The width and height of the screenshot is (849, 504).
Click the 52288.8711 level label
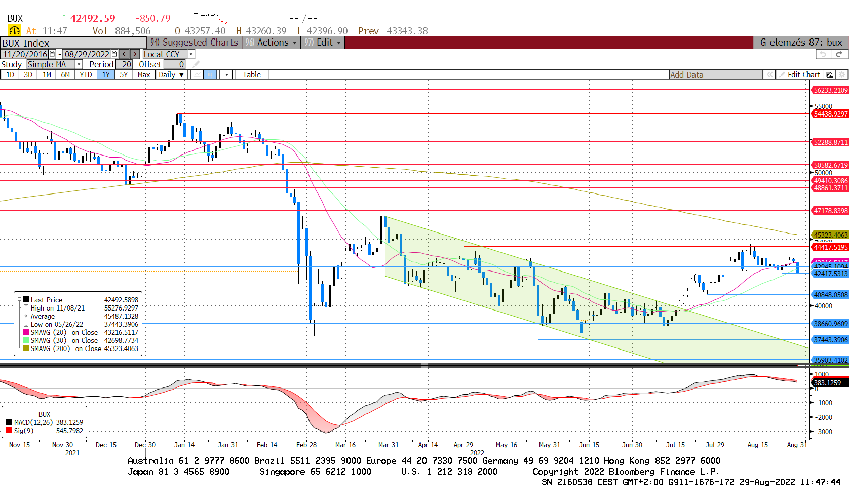pos(830,142)
